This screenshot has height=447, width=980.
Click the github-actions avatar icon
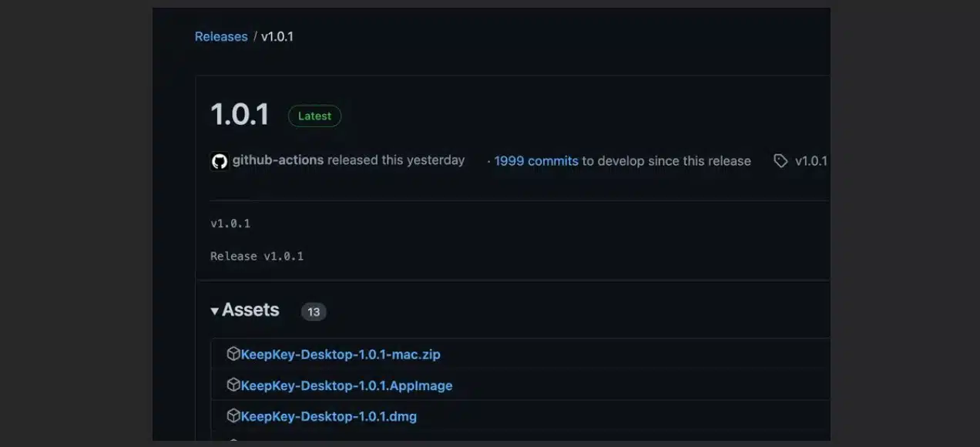[x=220, y=161]
